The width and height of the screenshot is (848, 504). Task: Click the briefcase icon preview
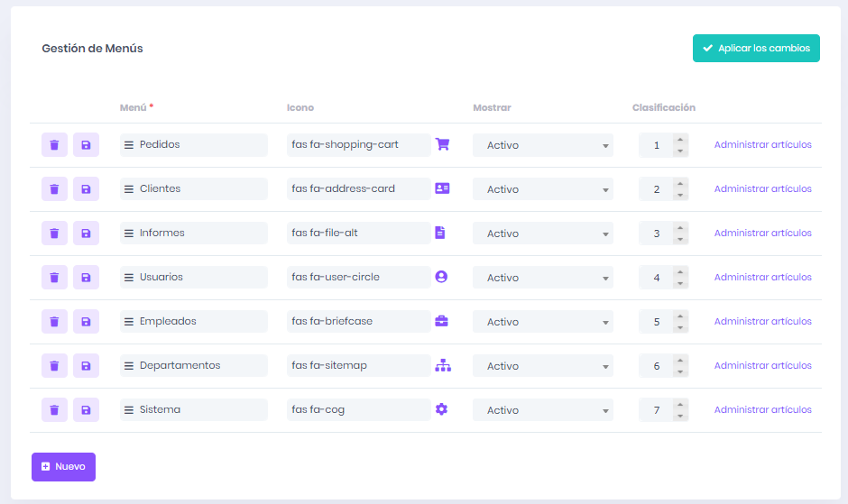tap(441, 321)
